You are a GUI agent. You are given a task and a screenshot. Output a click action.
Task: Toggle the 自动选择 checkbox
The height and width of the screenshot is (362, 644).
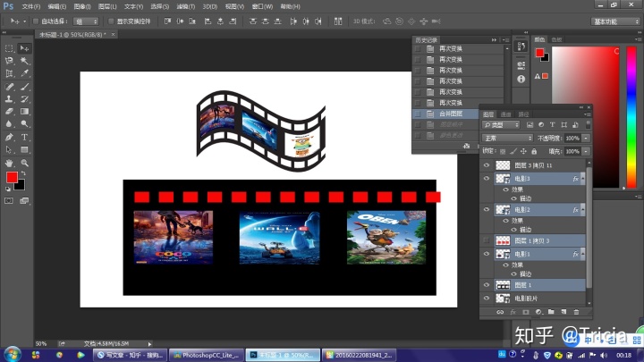click(x=36, y=21)
